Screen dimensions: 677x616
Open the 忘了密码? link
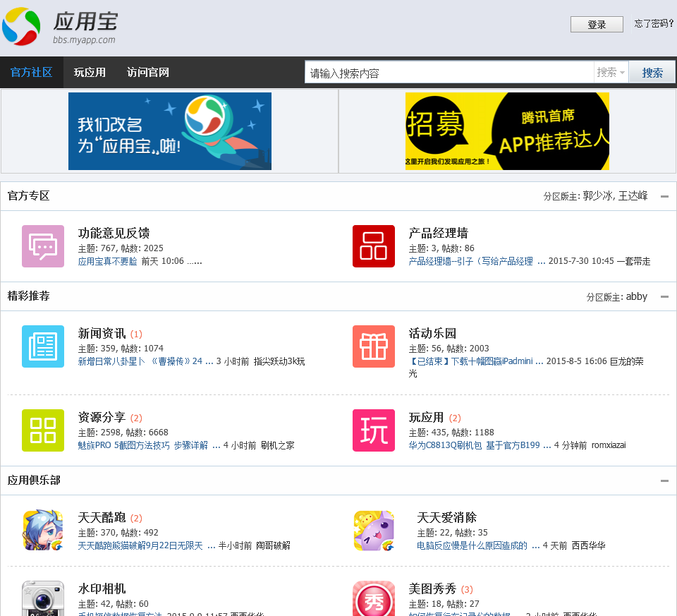click(654, 24)
